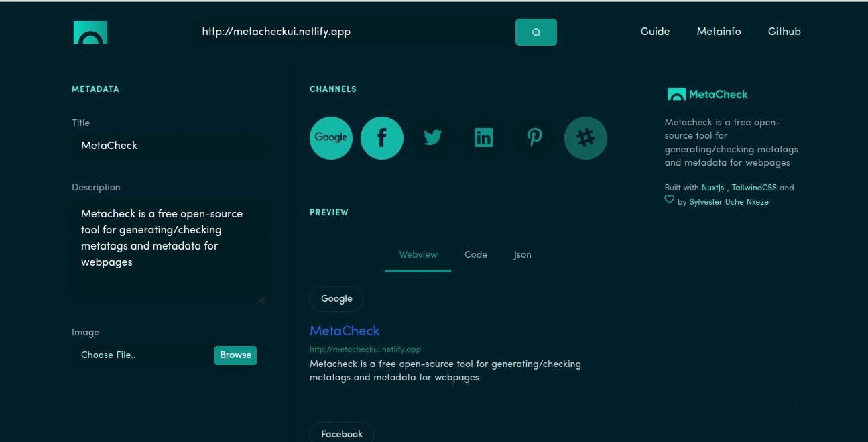Click the Image field label
Viewport: 868px width, 442px height.
(86, 333)
